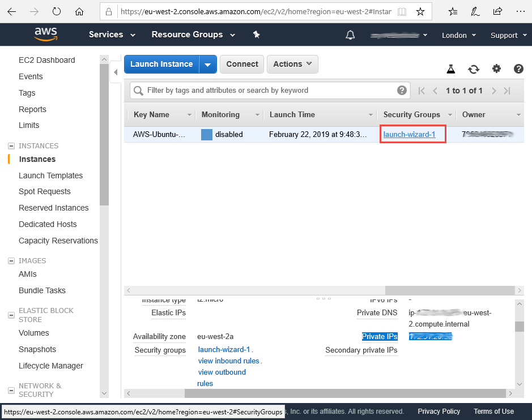Go to first page of results
This screenshot has height=420, width=532.
[422, 91]
